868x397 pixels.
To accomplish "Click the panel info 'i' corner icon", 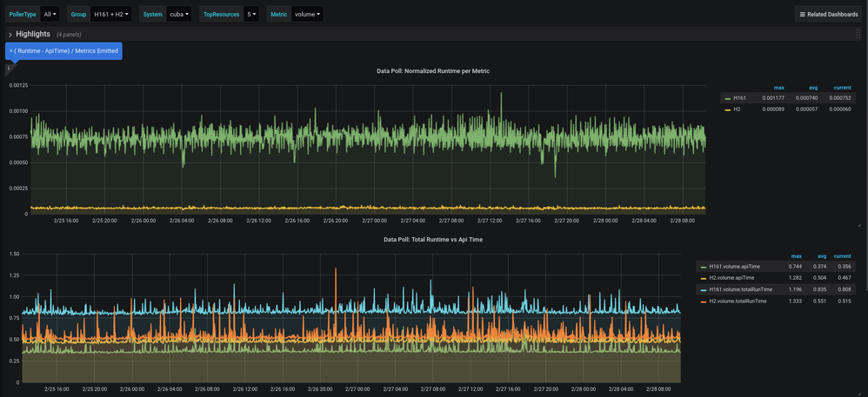I will (9, 68).
